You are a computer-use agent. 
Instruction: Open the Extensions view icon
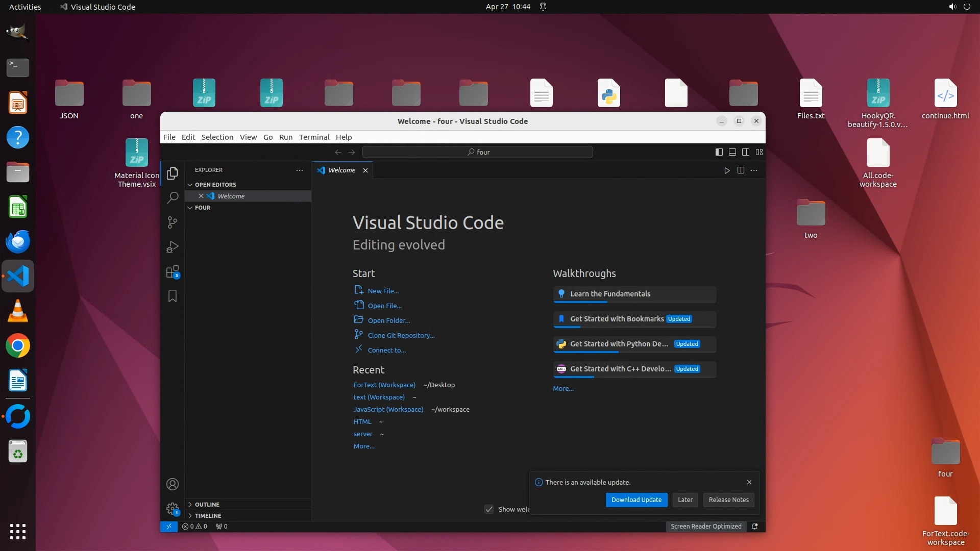click(x=173, y=271)
